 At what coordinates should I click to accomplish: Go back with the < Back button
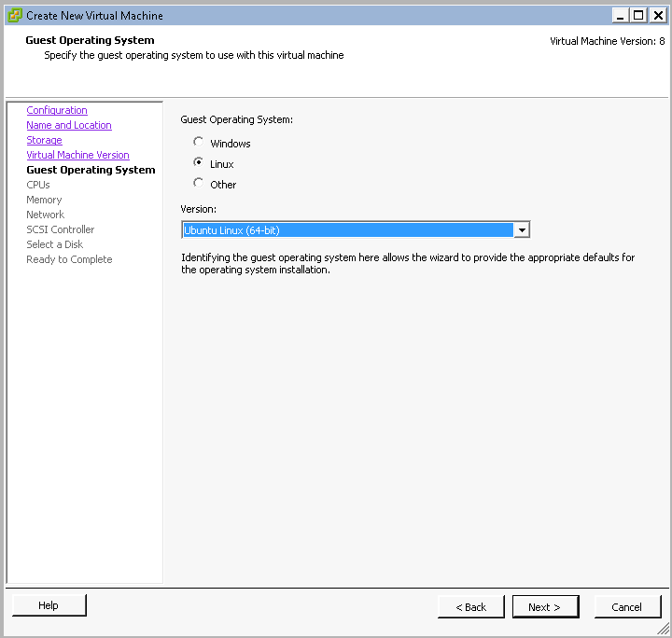coord(471,607)
